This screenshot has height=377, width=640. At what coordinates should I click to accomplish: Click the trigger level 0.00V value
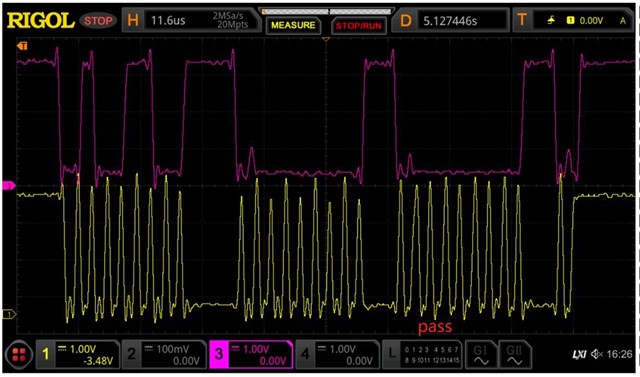coord(591,20)
